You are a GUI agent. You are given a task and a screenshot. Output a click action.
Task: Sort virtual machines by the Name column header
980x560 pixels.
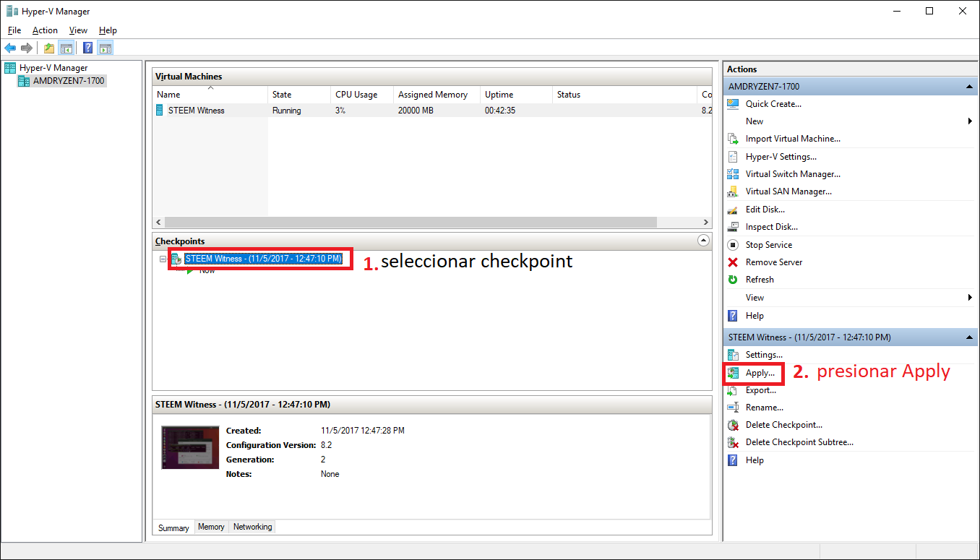(210, 95)
